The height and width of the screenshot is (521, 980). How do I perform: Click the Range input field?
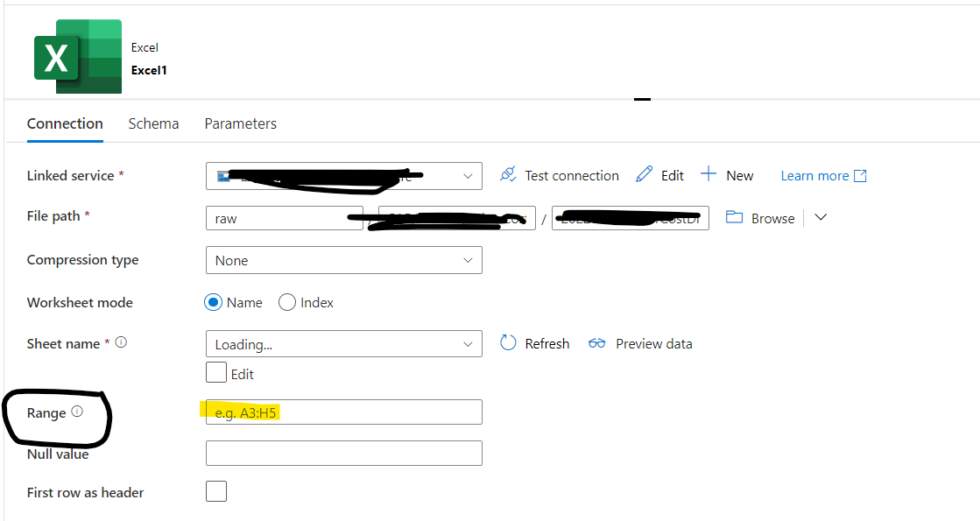point(344,412)
